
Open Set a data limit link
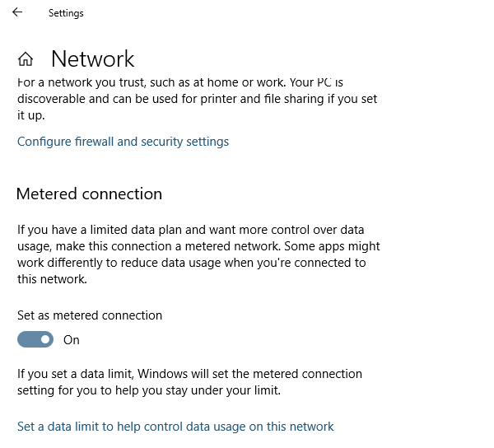click(x=175, y=427)
